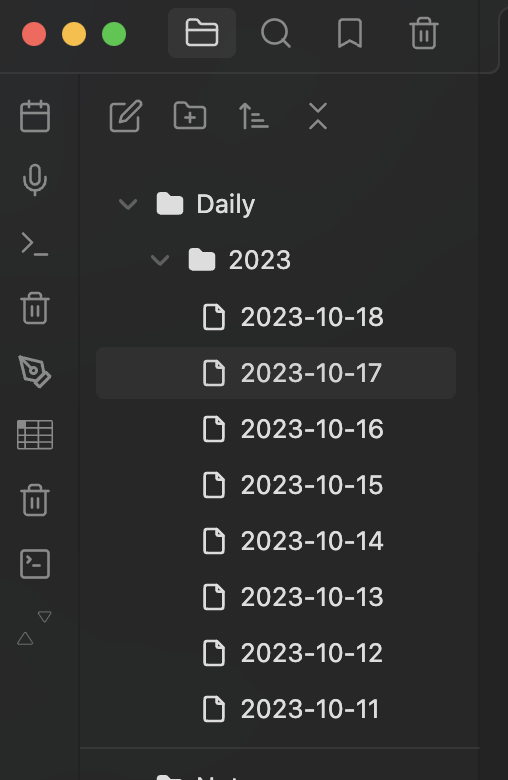Open the note 2023-10-11
This screenshot has width=508, height=780.
(276, 709)
